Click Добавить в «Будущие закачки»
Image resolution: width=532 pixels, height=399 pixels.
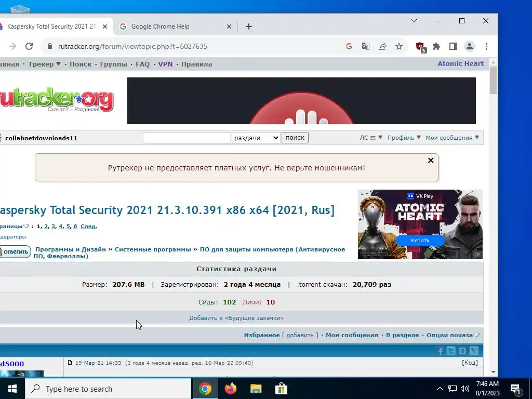tap(236, 318)
